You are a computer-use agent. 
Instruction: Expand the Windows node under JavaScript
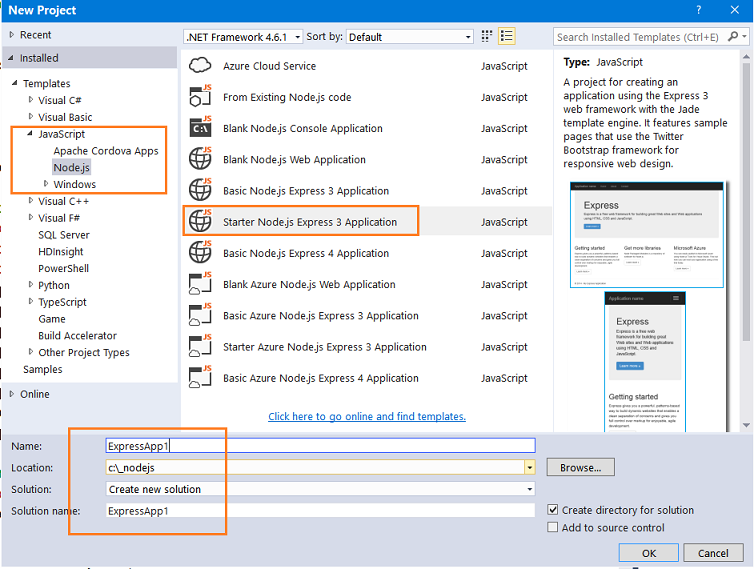pyautogui.click(x=46, y=183)
